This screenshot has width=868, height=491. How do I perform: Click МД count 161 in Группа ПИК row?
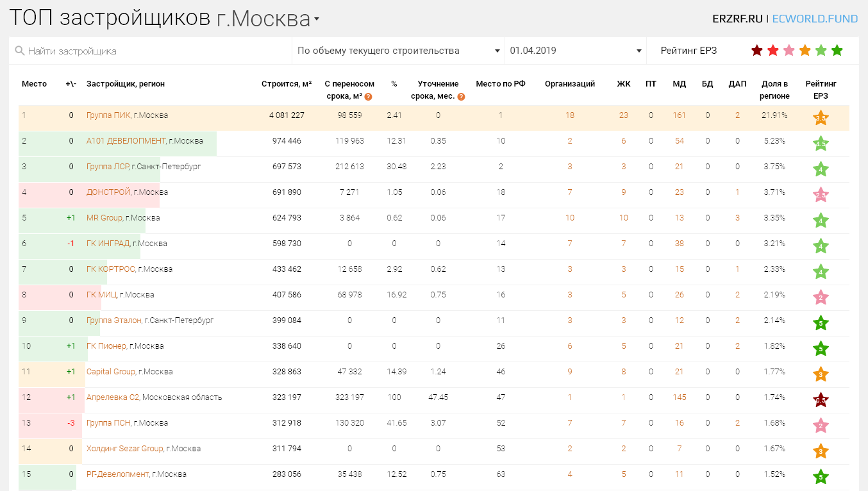pyautogui.click(x=680, y=115)
